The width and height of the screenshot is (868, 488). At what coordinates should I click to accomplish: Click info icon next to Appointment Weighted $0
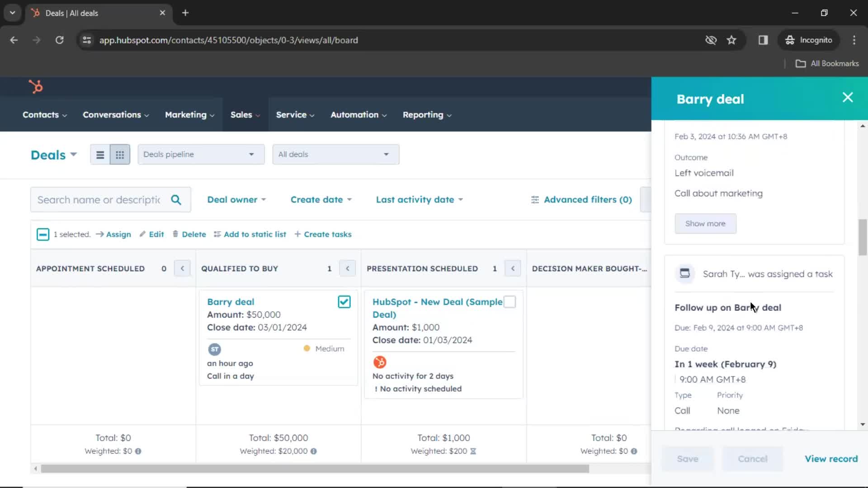(138, 451)
